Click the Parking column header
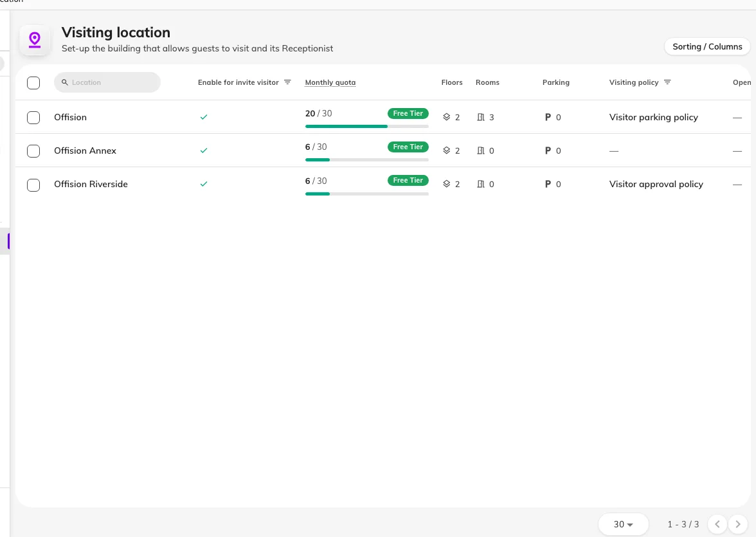Viewport: 756px width, 537px height. [x=556, y=82]
